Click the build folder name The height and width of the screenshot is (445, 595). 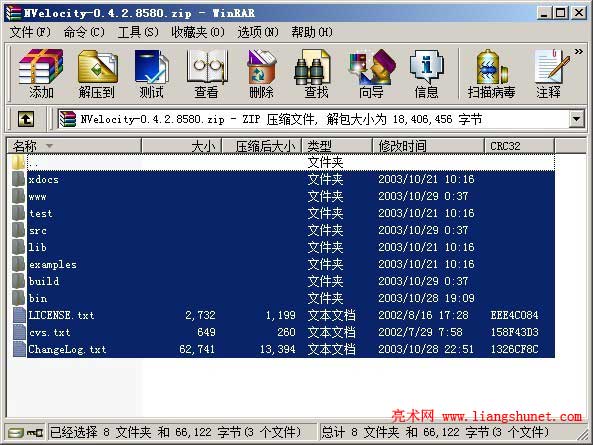44,281
